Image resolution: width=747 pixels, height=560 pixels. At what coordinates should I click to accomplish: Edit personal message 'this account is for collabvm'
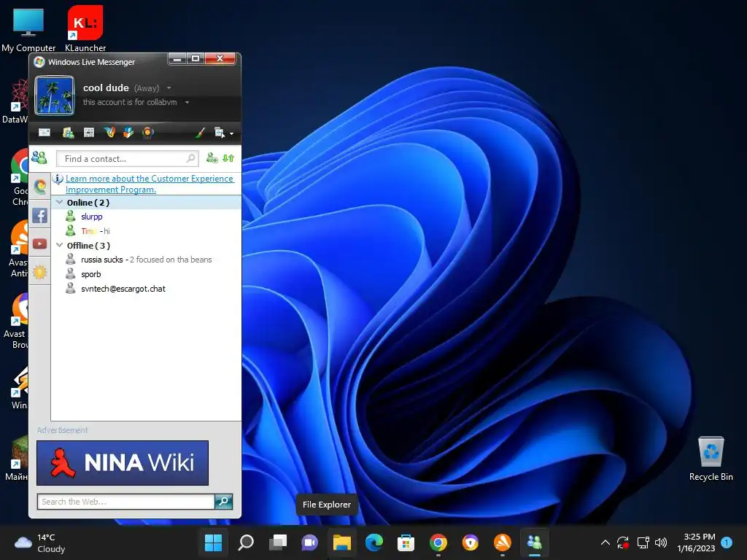point(130,102)
